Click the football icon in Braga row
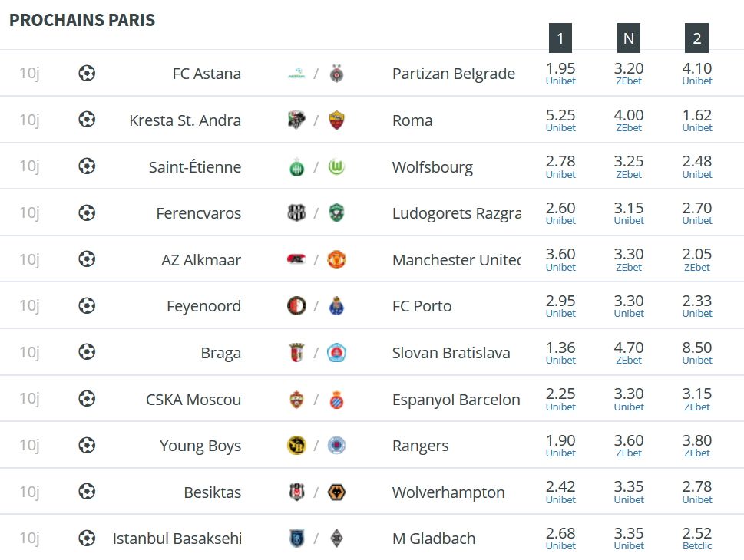 point(87,352)
